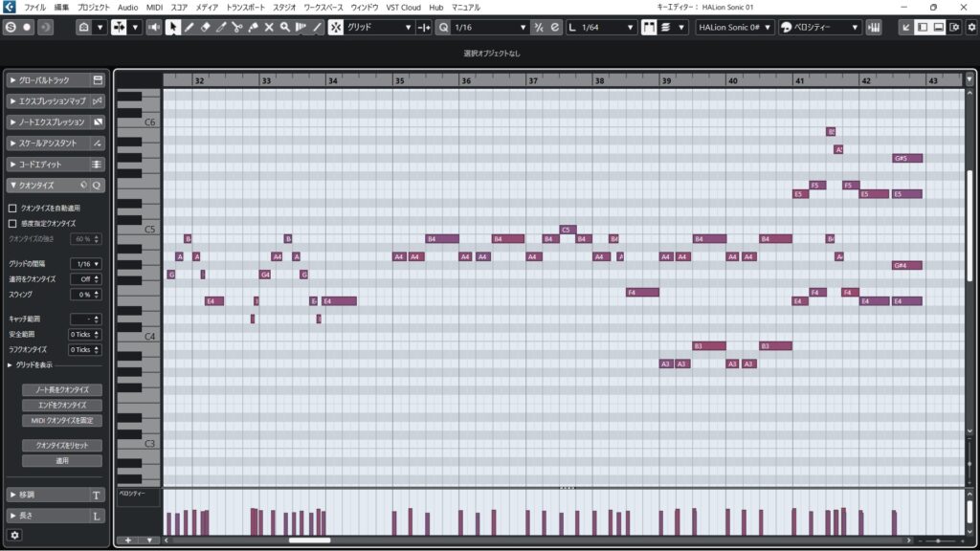Select the Erase tool
Screen dimensions: 980x551
(205, 28)
